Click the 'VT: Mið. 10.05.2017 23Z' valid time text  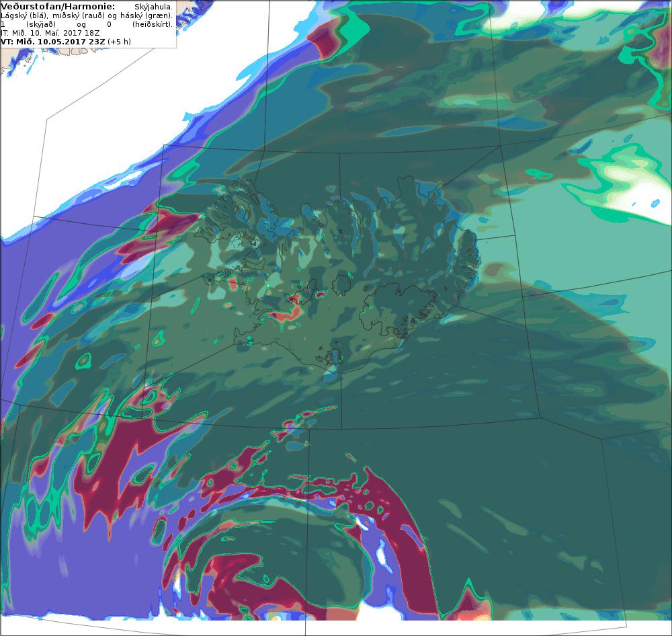point(52,42)
